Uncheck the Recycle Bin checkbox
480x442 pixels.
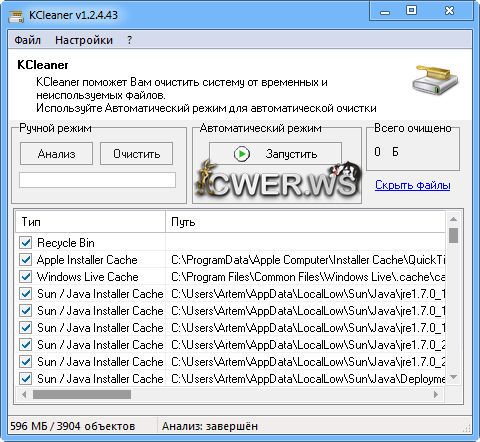click(x=26, y=243)
